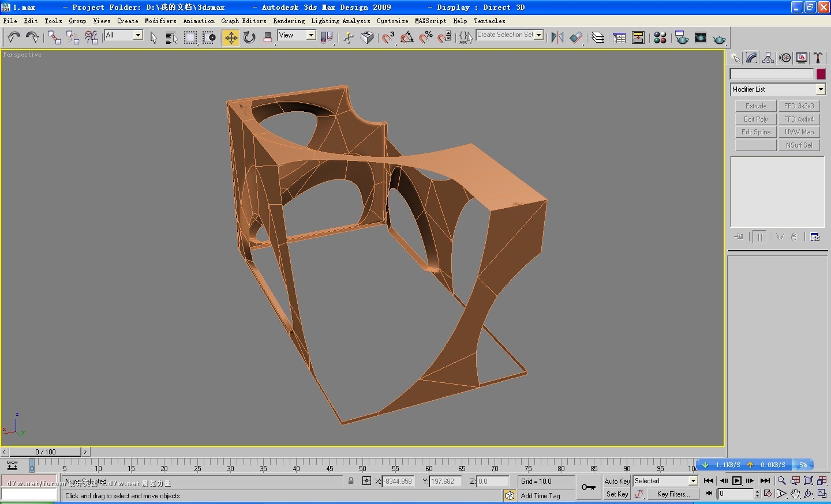Switch to Modify command panel tab
Viewport: 831px width, 504px height.
point(751,58)
